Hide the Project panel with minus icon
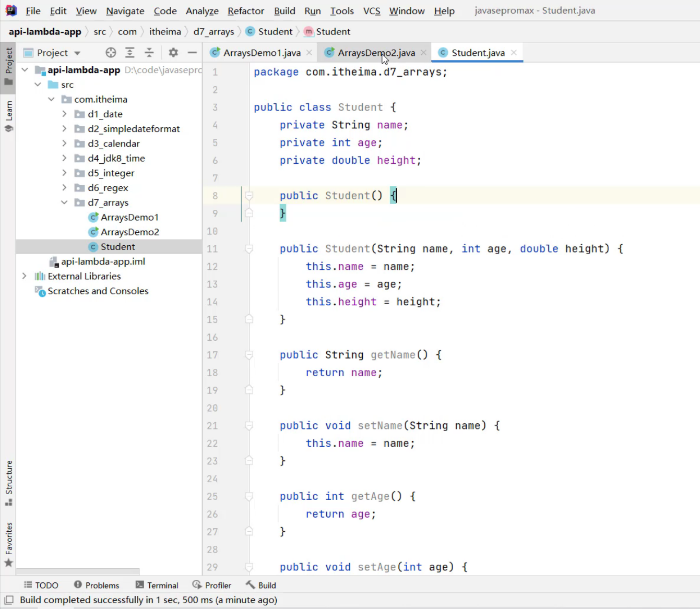 (192, 53)
